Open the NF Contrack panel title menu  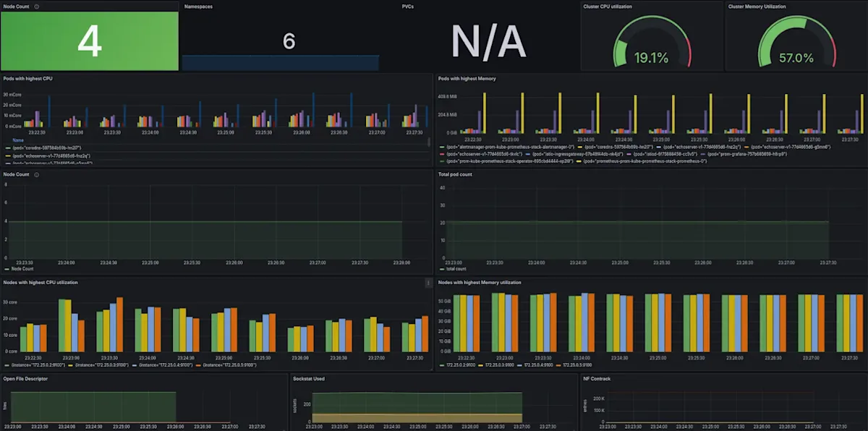597,378
